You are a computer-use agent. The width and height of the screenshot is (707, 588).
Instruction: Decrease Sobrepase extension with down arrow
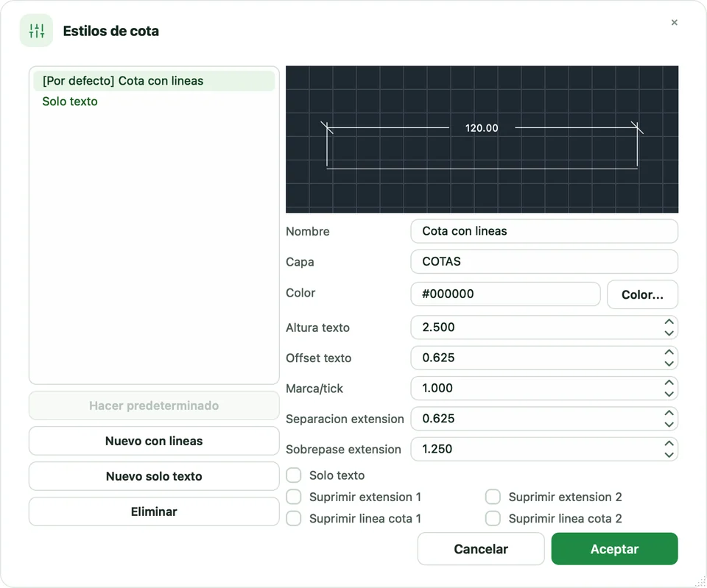669,455
